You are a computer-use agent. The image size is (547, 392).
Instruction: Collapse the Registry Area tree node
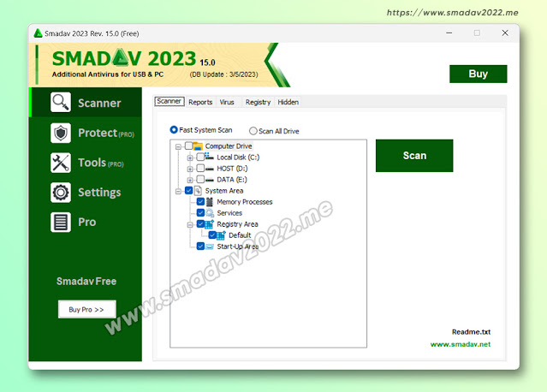point(190,225)
